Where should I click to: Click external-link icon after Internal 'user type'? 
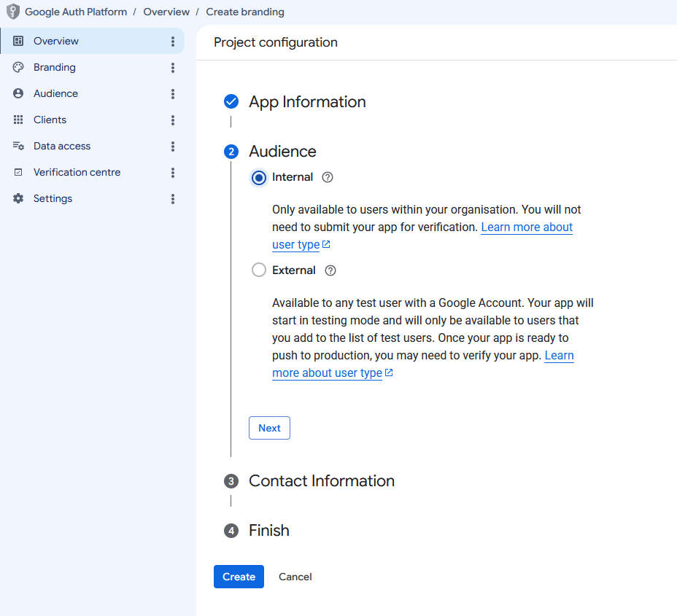(x=326, y=245)
